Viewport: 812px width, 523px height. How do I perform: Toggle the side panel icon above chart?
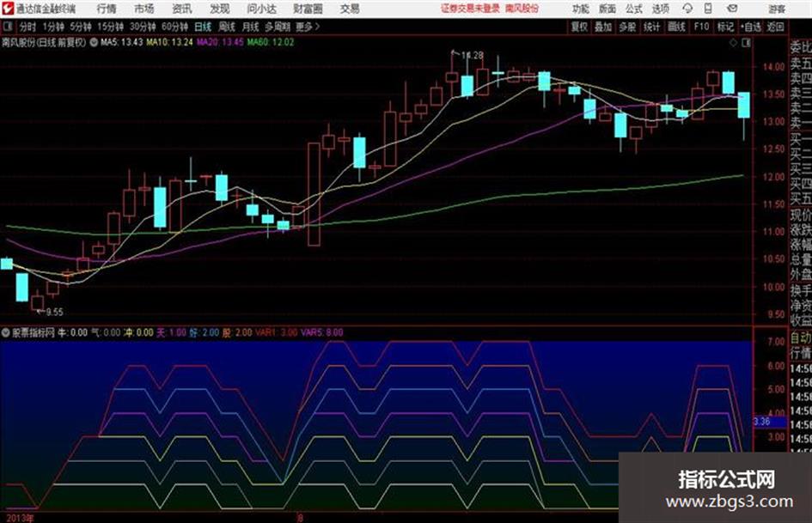click(746, 43)
